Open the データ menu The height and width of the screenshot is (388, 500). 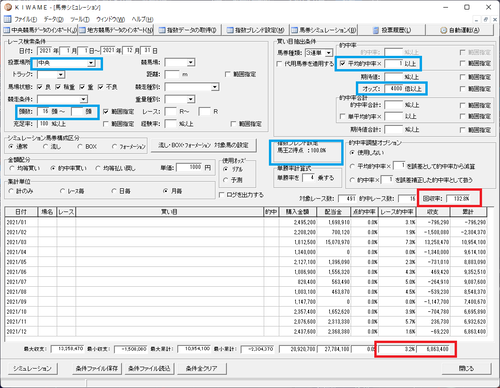click(53, 19)
